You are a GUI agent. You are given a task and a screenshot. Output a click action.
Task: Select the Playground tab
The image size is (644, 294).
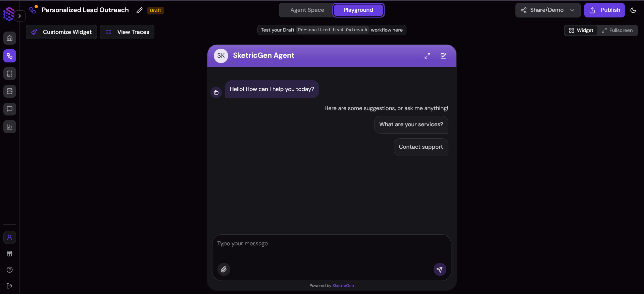coord(358,10)
